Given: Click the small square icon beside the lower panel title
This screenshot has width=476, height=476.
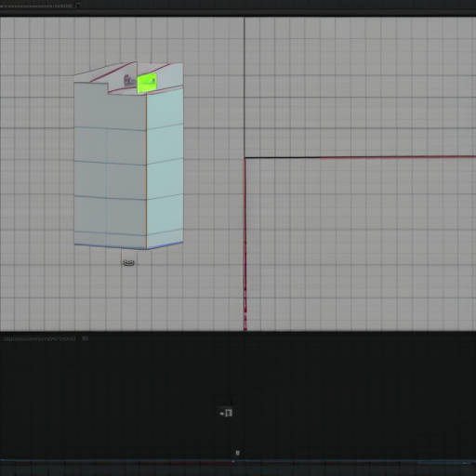Looking at the screenshot, I should pyautogui.click(x=86, y=338).
